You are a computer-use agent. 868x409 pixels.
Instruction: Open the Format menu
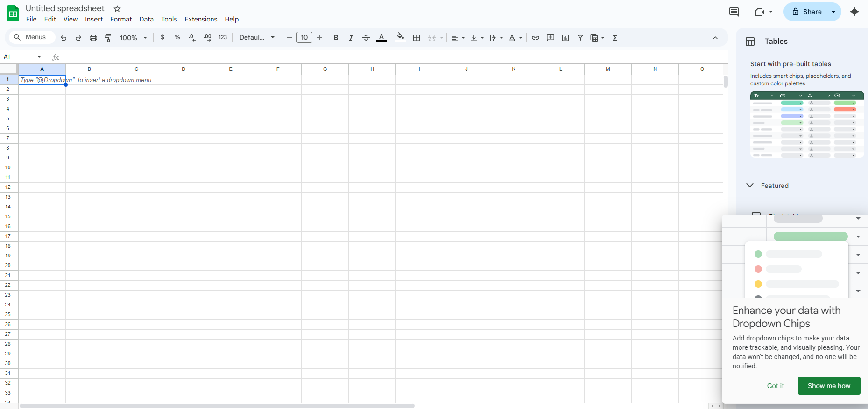point(121,19)
